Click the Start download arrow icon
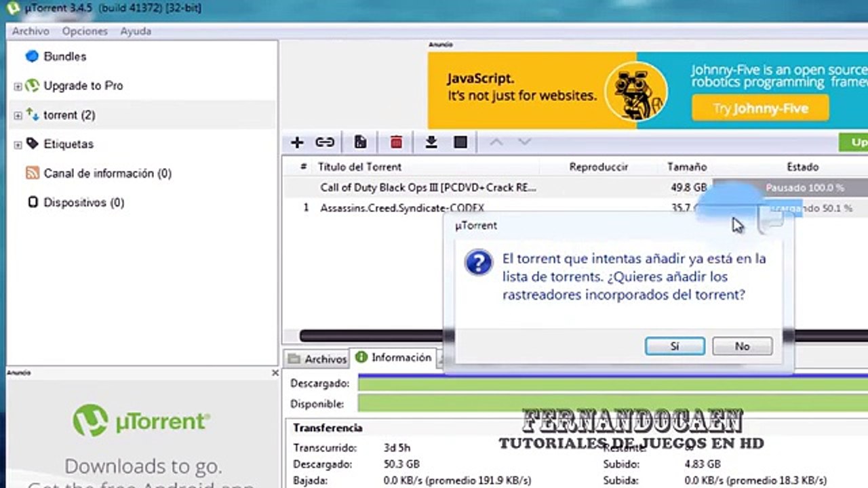 [431, 142]
